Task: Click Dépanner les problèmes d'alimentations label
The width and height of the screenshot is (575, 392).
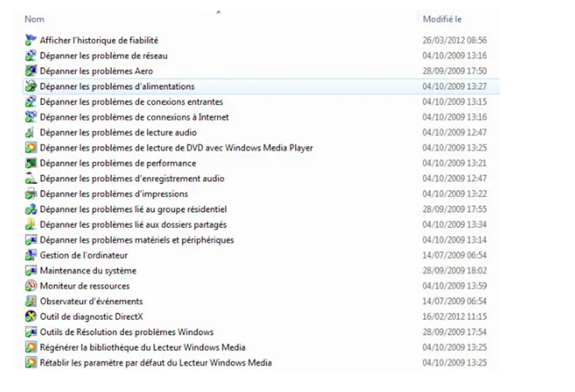Action: (x=117, y=87)
